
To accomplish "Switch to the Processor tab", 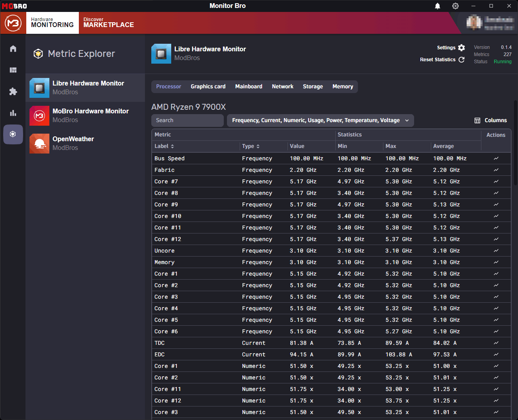I will pos(168,87).
